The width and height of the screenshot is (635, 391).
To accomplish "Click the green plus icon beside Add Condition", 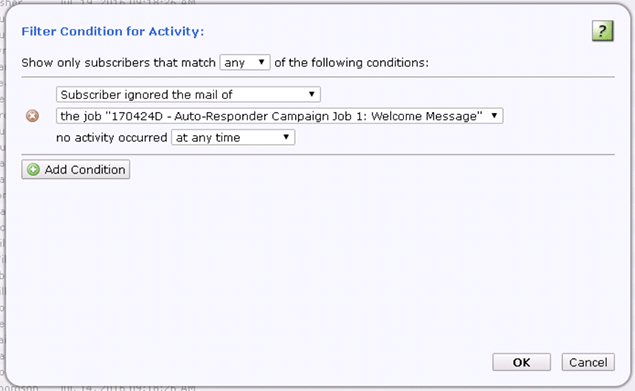I will pyautogui.click(x=33, y=169).
